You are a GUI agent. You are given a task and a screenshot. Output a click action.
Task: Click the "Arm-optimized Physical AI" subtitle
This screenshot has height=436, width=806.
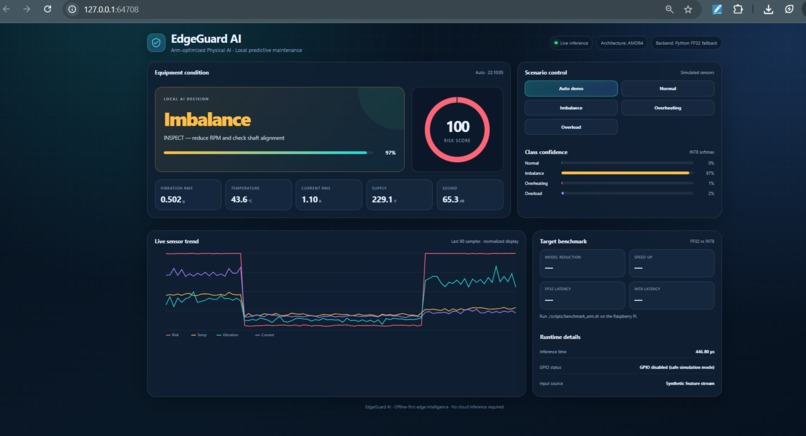(236, 50)
